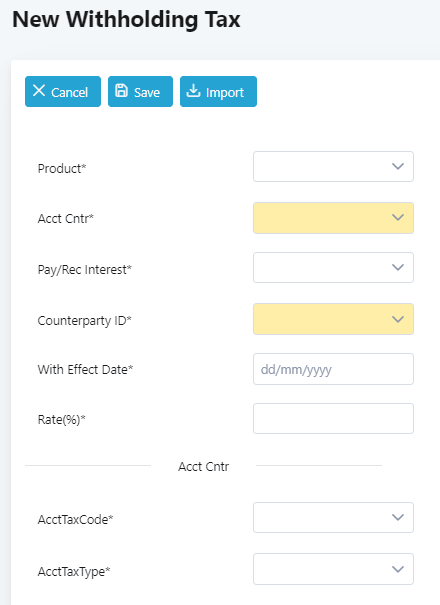This screenshot has height=605, width=440.
Task: Open the Product dropdown field
Action: (x=333, y=166)
